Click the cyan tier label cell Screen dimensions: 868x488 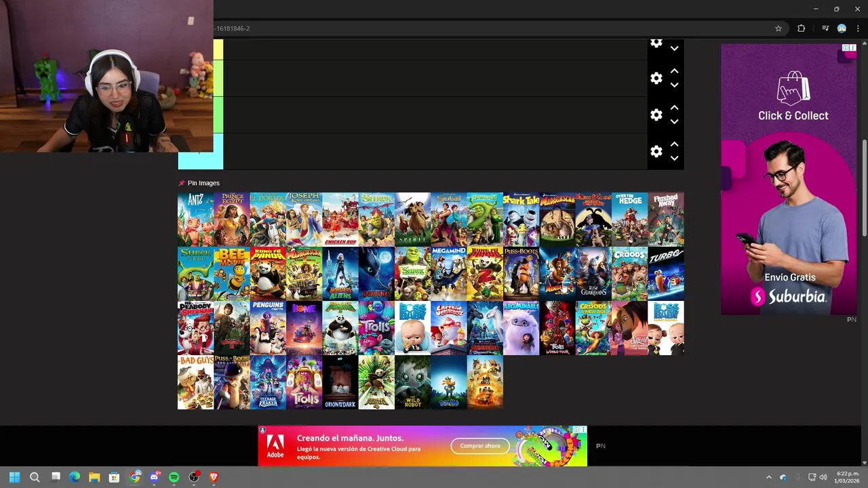pos(201,161)
